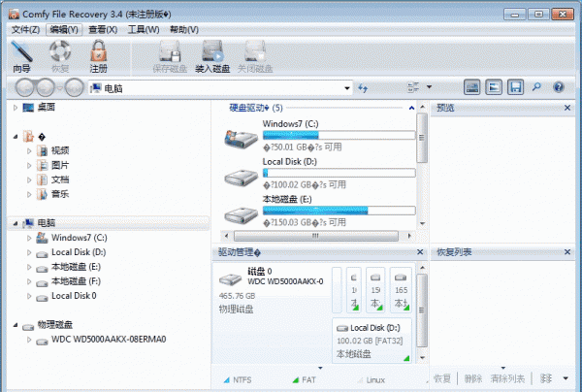The height and width of the screenshot is (392, 582).
Task: Toggle the drive manager panel icon
Action: tap(471, 87)
